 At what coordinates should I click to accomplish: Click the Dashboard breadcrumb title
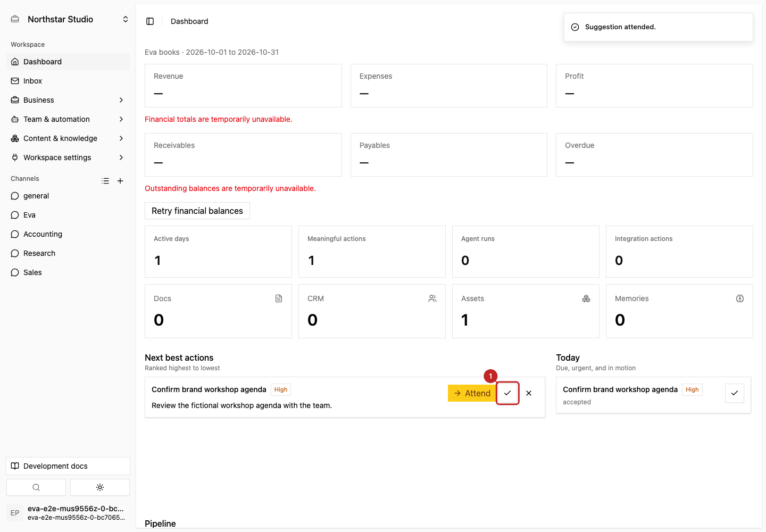(189, 21)
